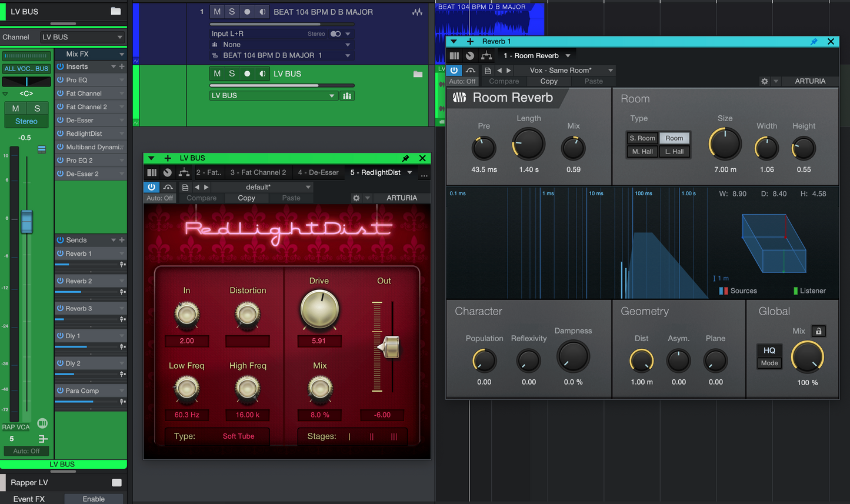The image size is (850, 504).
Task: Open folder icon on LV BUS track
Action: pyautogui.click(x=418, y=74)
